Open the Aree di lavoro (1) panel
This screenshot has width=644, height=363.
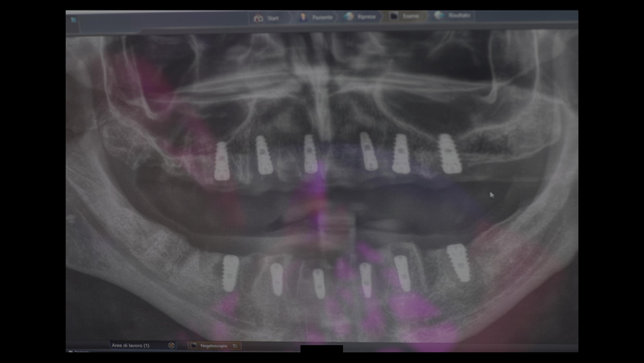[131, 346]
